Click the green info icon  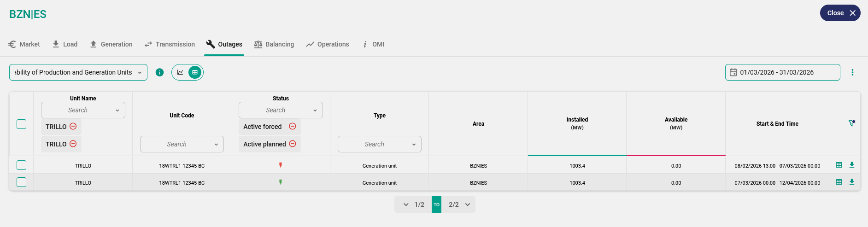pyautogui.click(x=159, y=72)
